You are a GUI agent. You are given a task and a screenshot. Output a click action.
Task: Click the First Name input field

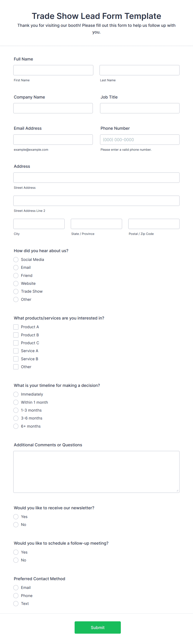coord(53,70)
